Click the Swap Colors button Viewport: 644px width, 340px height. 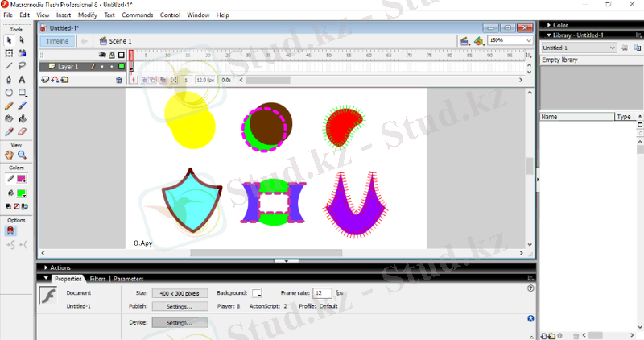25,206
